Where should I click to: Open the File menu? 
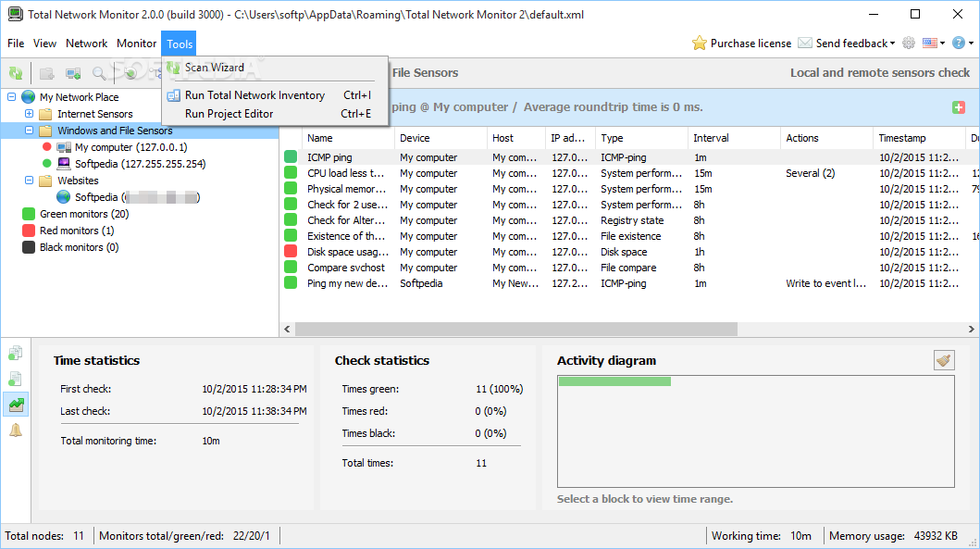16,44
